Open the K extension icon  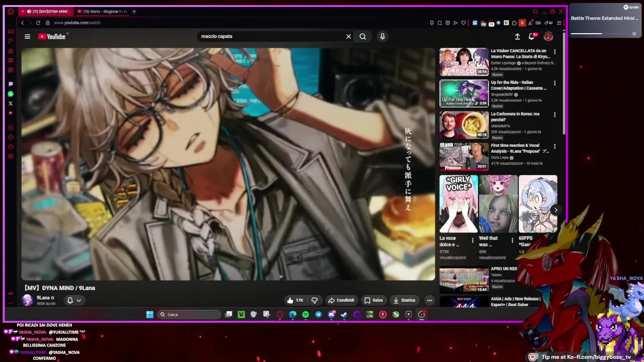506,23
